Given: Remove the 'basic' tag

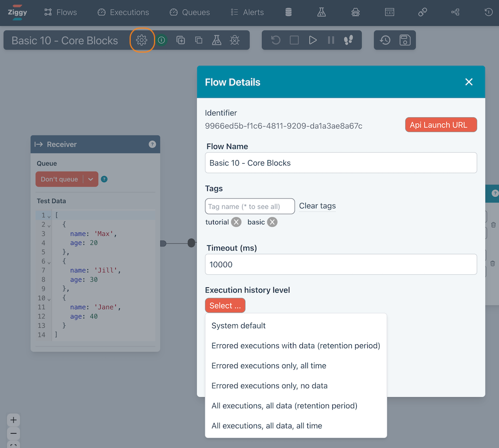Looking at the screenshot, I should click(x=272, y=222).
